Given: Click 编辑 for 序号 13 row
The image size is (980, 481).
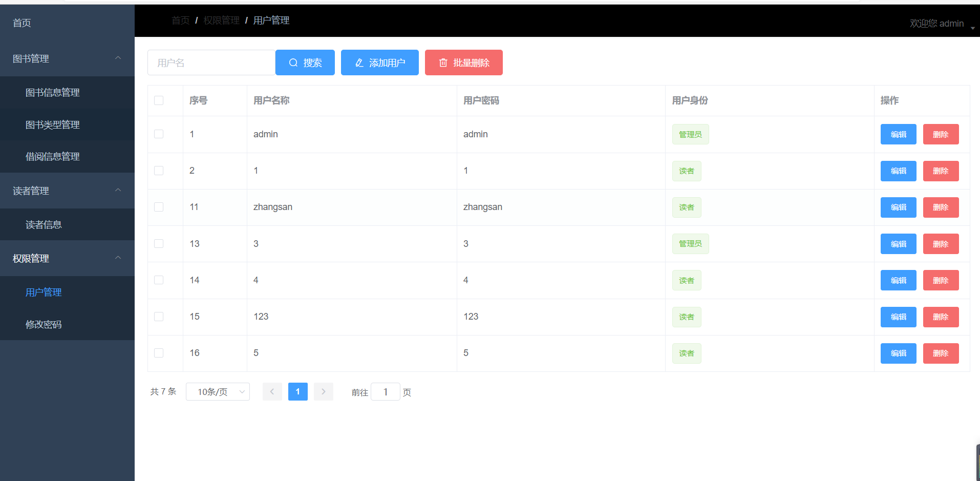Looking at the screenshot, I should 899,244.
